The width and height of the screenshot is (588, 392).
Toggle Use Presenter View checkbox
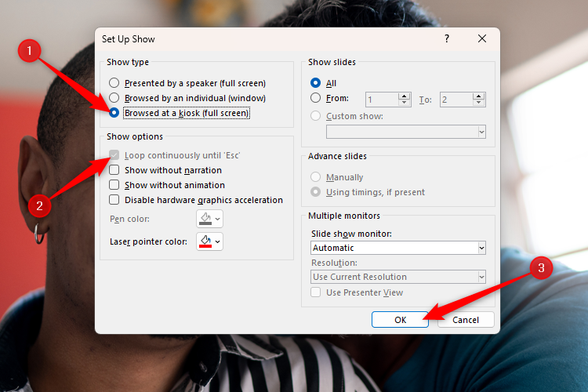coord(315,292)
